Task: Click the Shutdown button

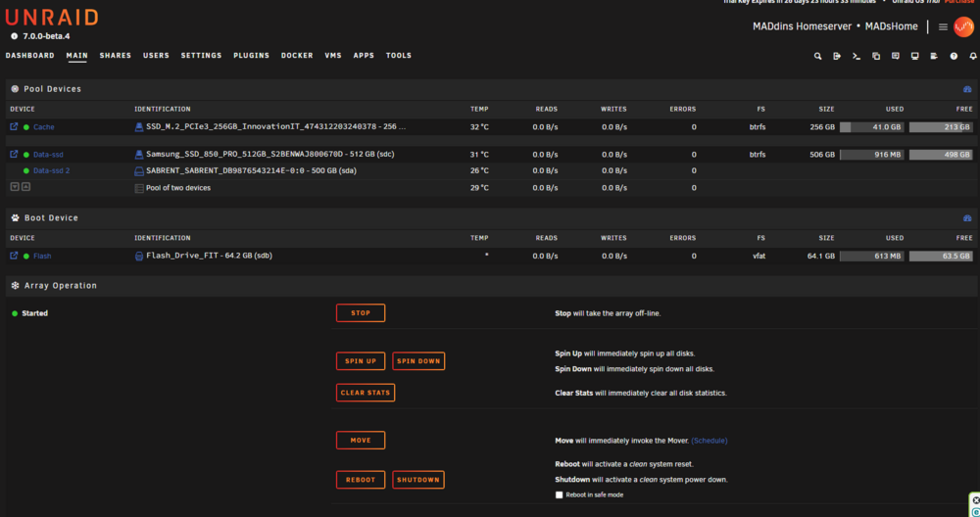Action: [x=418, y=480]
